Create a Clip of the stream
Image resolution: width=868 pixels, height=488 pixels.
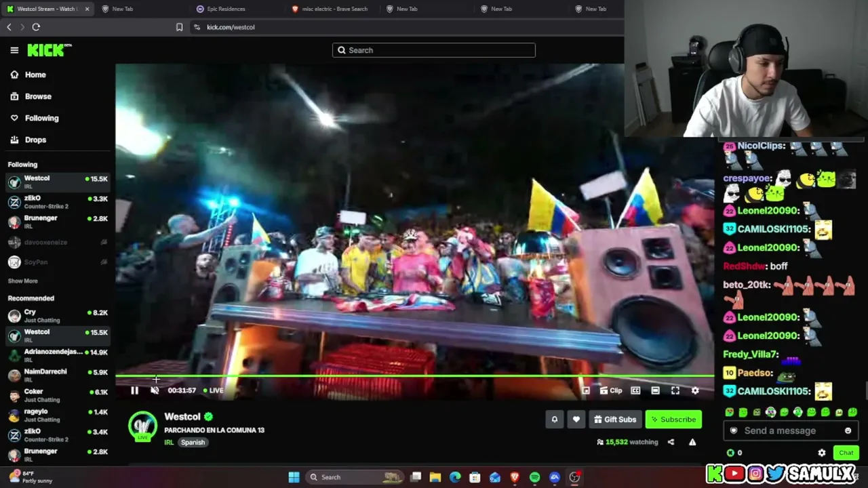pyautogui.click(x=611, y=390)
